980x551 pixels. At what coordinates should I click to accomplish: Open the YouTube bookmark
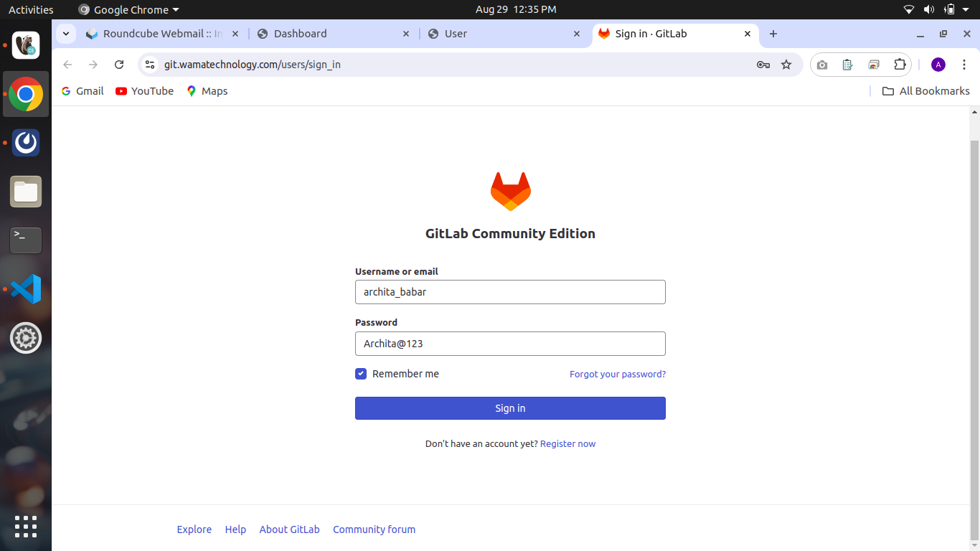point(144,91)
